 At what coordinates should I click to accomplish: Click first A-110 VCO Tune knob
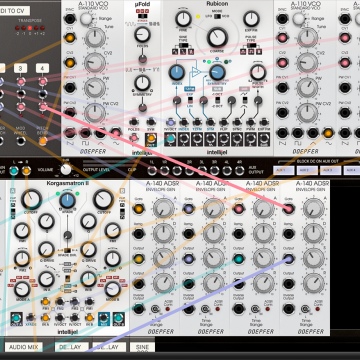pyautogui.click(x=95, y=38)
